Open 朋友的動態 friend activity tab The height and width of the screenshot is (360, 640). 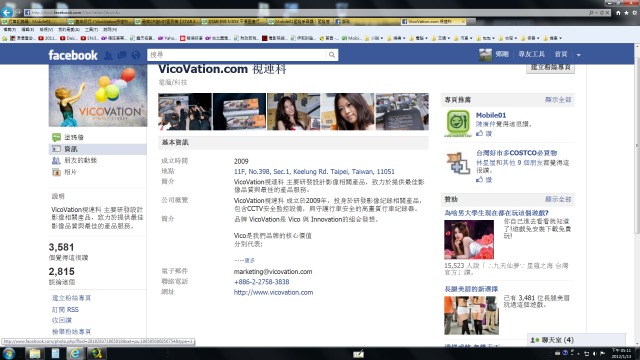[x=80, y=160]
